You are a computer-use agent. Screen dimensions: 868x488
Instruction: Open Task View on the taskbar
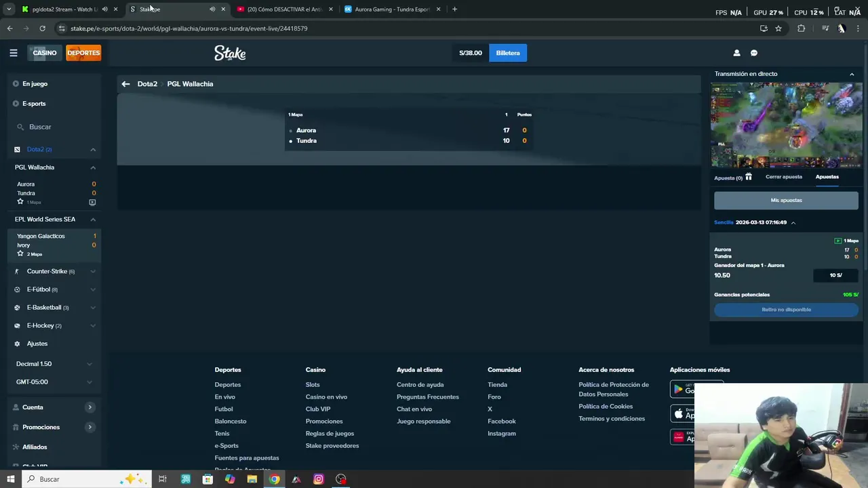163,479
